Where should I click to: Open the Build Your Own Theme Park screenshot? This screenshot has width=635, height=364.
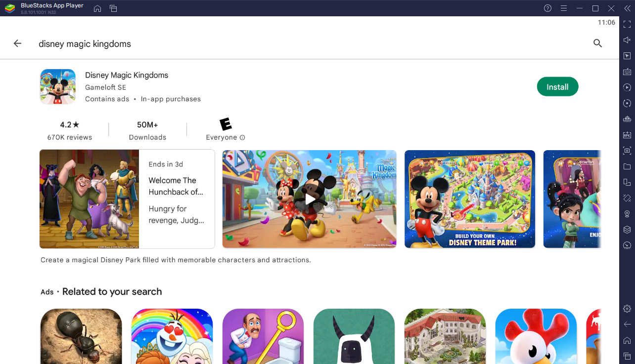tap(470, 199)
